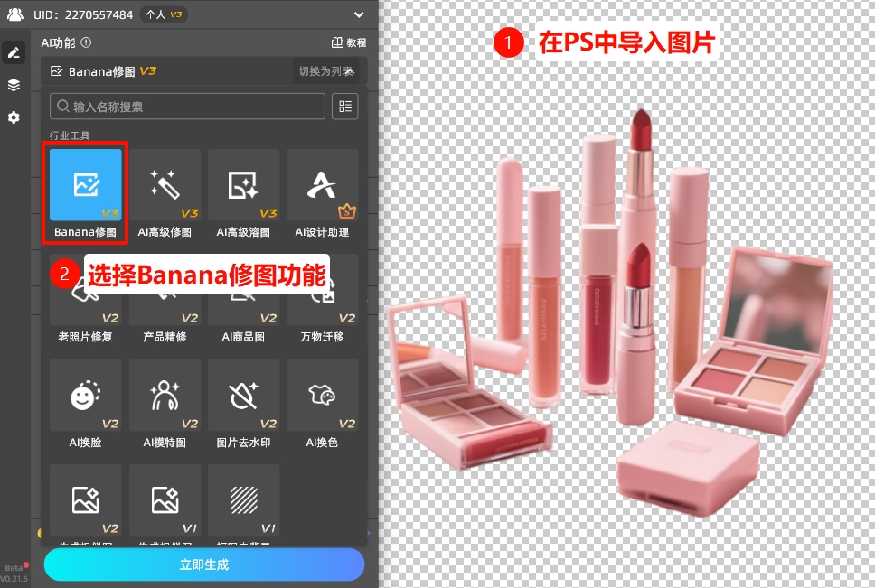Open the layers panel icon in sidebar

[14, 85]
